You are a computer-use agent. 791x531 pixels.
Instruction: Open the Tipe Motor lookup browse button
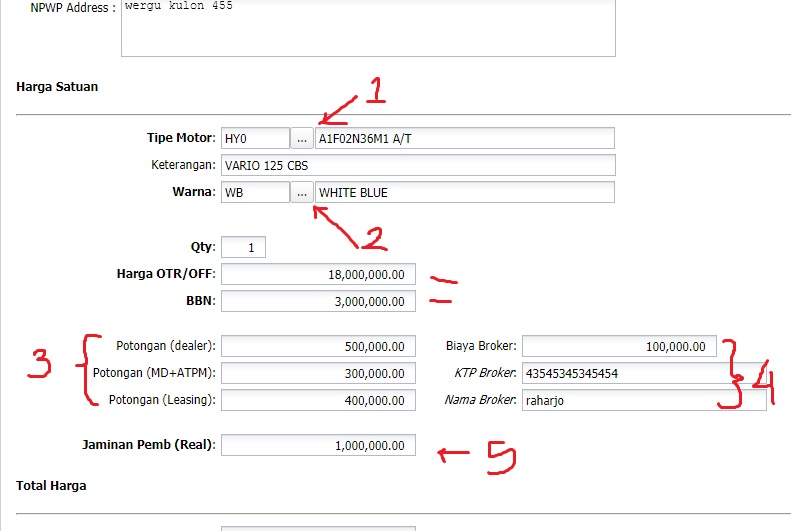click(302, 138)
